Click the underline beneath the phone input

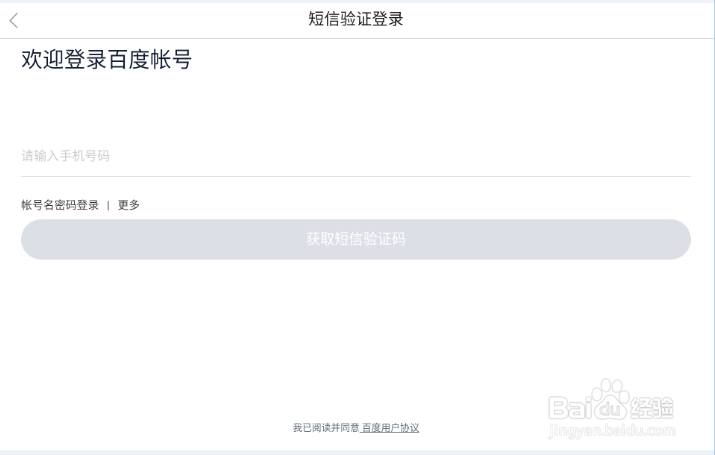click(x=355, y=176)
